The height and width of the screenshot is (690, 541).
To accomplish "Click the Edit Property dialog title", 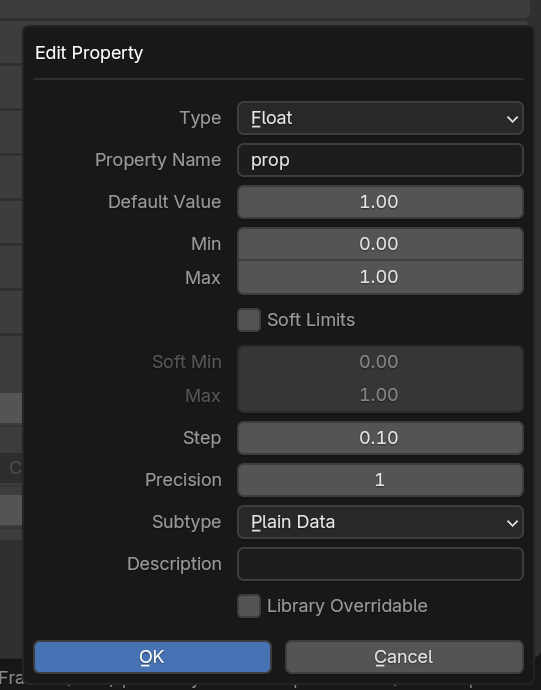I will click(89, 53).
